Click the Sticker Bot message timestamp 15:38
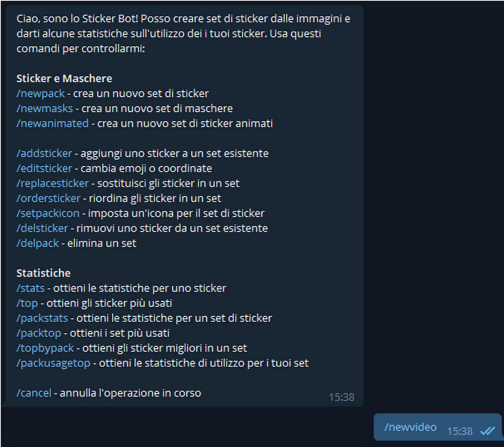This screenshot has width=504, height=447. click(341, 397)
